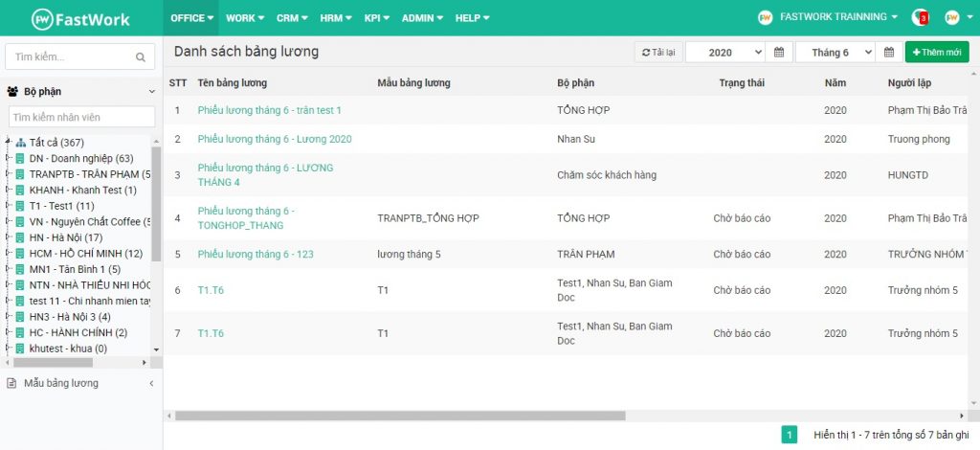Click the Trạng thái column header
The image size is (980, 450).
(x=742, y=82)
